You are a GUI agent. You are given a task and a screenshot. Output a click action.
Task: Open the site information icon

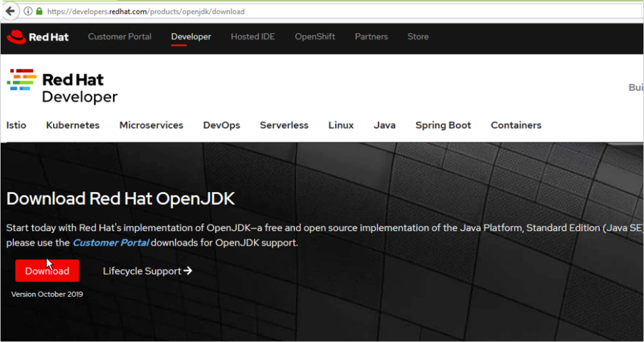28,11
